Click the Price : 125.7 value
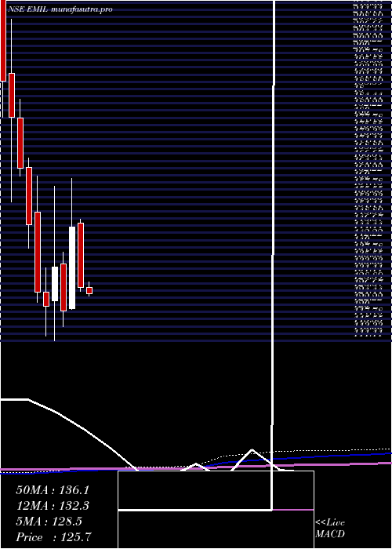 [x=54, y=537]
